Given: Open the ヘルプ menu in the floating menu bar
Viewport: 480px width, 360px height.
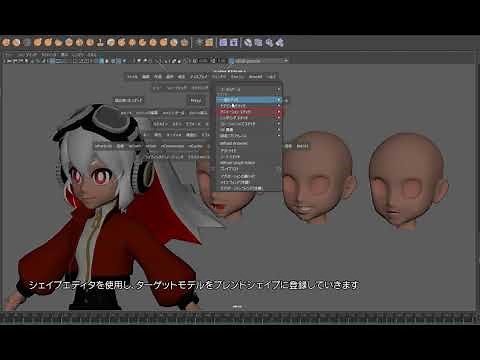Looking at the screenshot, I should click(271, 77).
